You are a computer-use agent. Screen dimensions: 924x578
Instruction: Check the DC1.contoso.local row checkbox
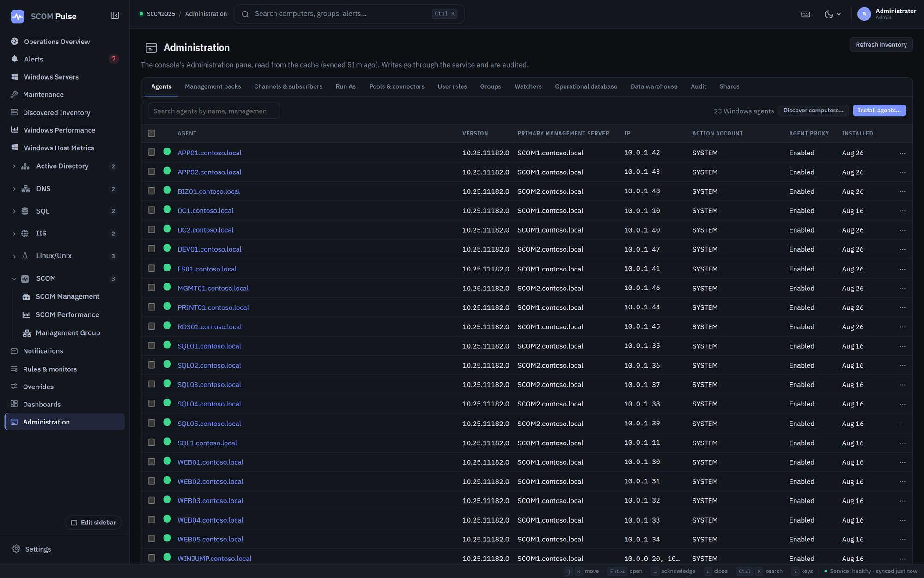pos(152,210)
